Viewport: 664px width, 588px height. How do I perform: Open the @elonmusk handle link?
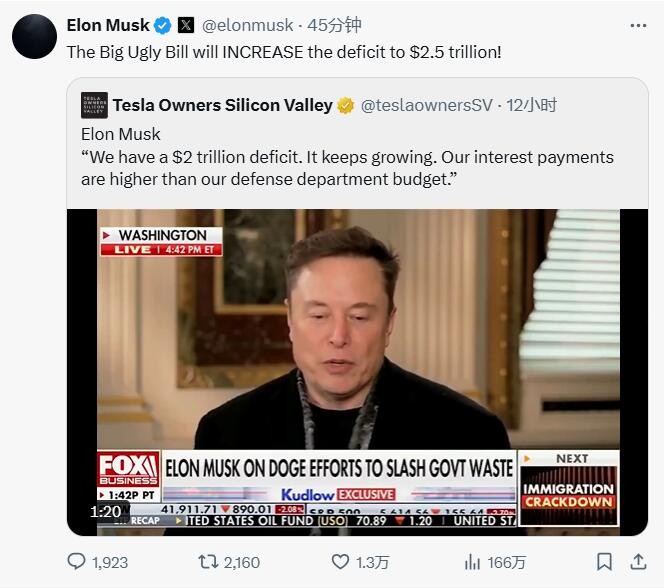coord(247,25)
